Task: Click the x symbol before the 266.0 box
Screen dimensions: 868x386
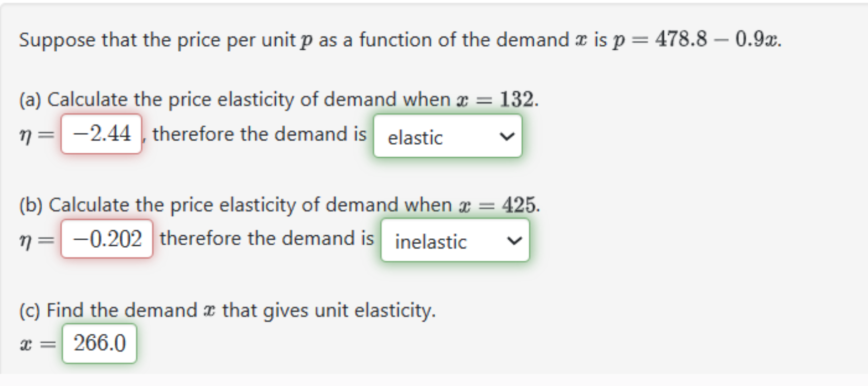Action: point(26,344)
